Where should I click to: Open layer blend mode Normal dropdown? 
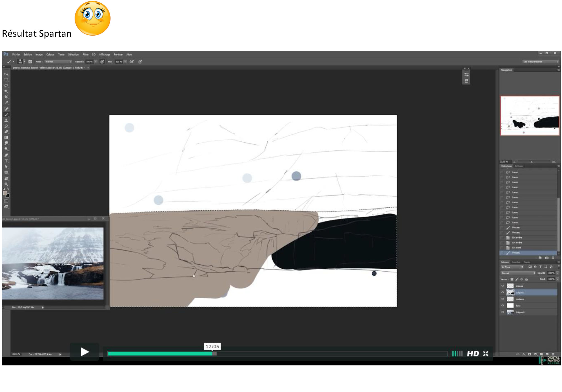tap(518, 273)
